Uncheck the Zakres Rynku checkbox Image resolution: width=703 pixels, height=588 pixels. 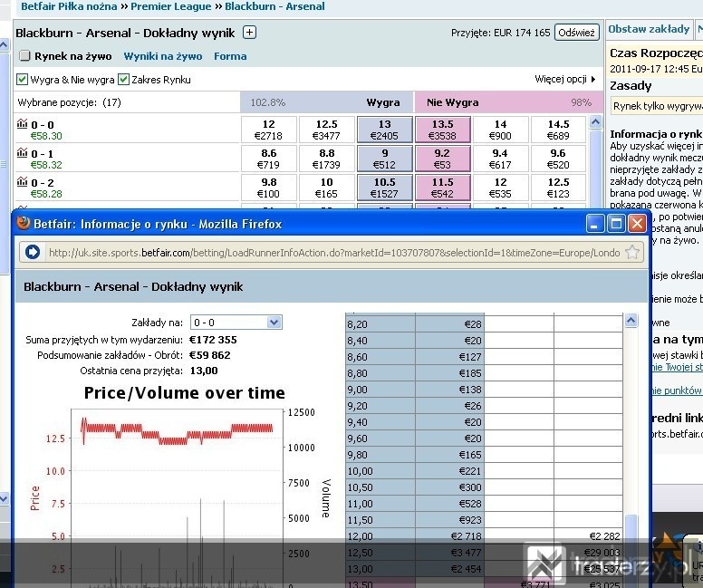coord(123,80)
